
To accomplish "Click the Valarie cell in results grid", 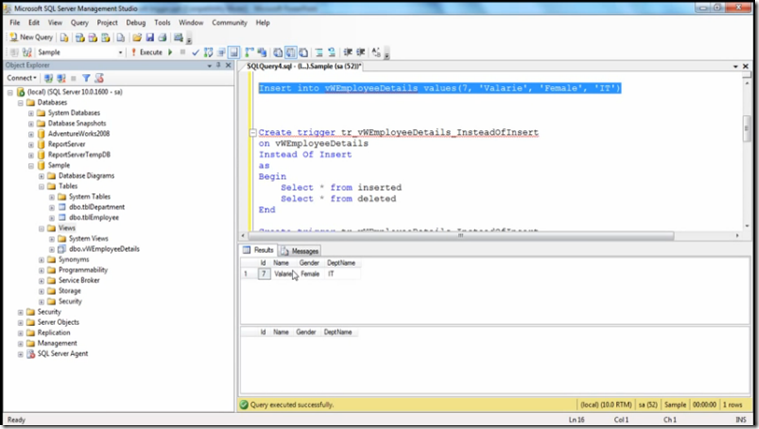I will [284, 274].
